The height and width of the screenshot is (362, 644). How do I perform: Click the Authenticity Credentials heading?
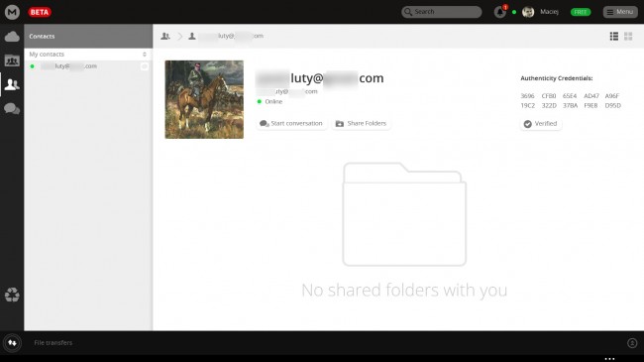[557, 78]
